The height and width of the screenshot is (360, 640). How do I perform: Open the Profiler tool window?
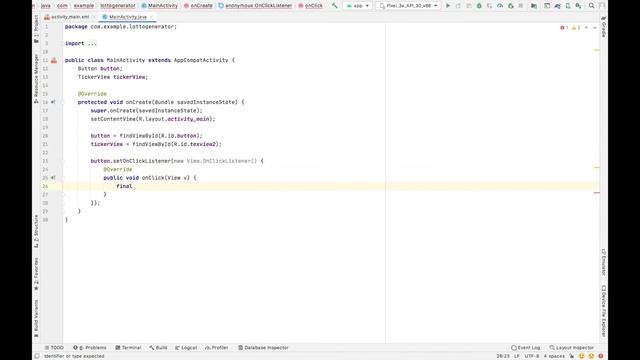coord(217,348)
